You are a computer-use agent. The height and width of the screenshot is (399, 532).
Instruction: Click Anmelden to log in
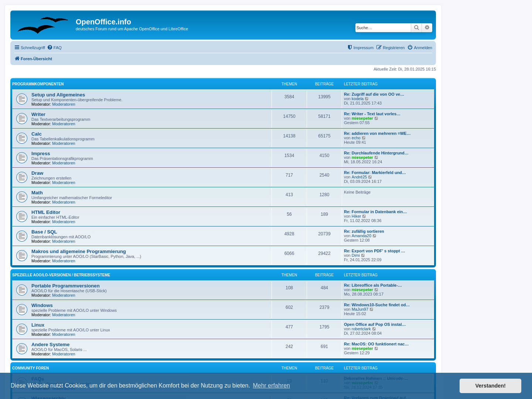(420, 48)
